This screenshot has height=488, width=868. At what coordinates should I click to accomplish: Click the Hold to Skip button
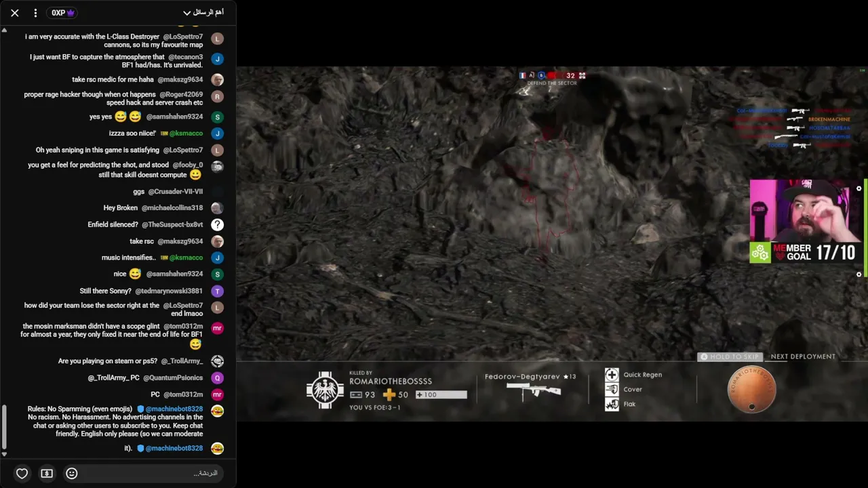coord(730,357)
